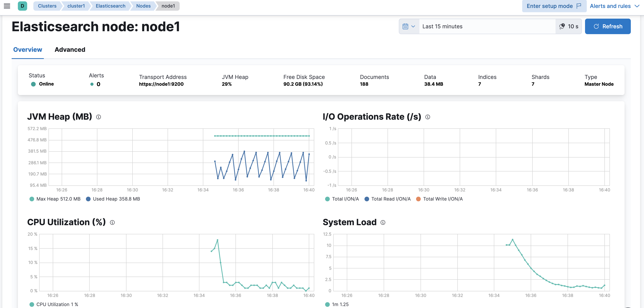Viewport: 644px width, 308px height.
Task: Click the Documents count 188
Action: (364, 84)
